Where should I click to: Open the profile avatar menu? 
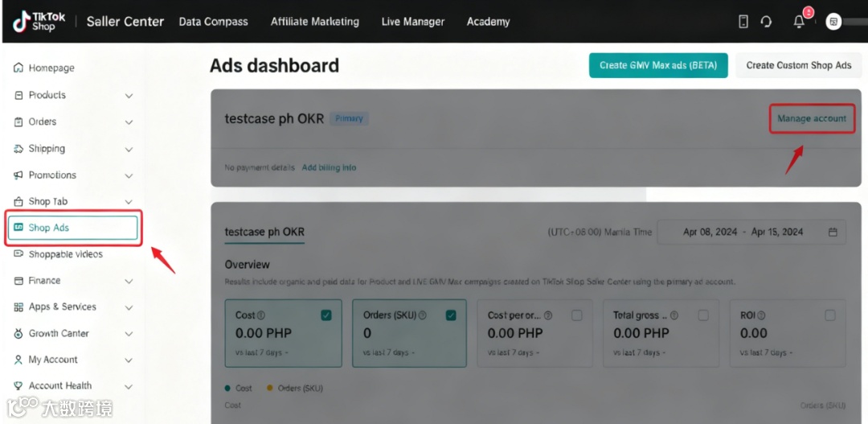(x=833, y=22)
